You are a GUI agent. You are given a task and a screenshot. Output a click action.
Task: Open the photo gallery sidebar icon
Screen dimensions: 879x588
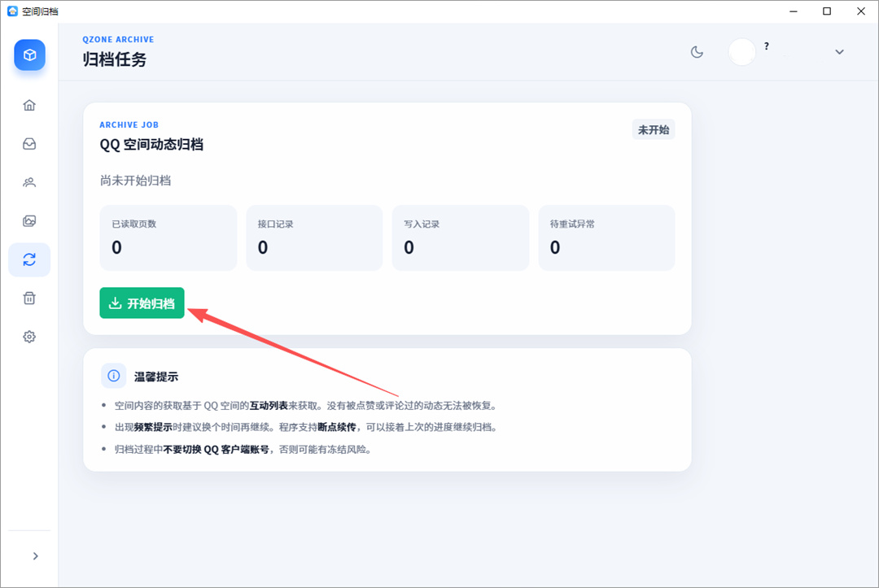point(29,221)
